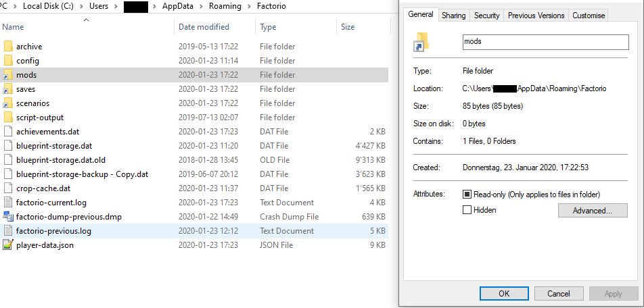The height and width of the screenshot is (308, 644).
Task: Select the archive folder name
Action: [29, 47]
